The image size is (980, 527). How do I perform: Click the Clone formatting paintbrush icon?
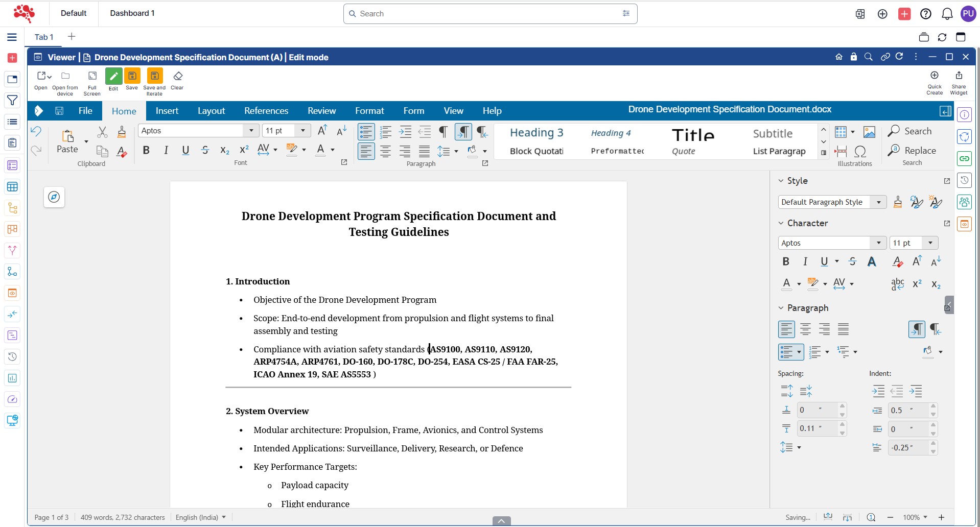(122, 132)
